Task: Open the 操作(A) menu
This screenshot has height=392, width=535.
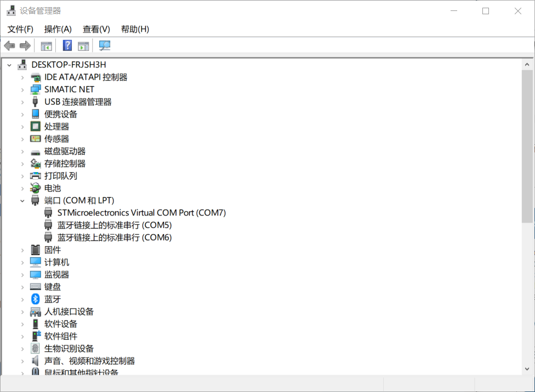Action: pos(58,29)
